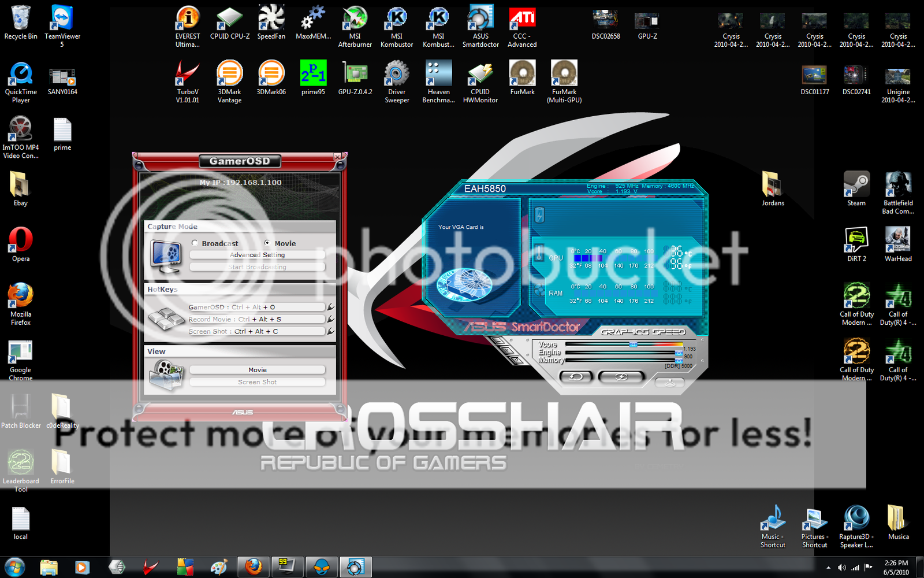Open the DSC02658 image thumbnail
The height and width of the screenshot is (578, 924).
tap(606, 23)
